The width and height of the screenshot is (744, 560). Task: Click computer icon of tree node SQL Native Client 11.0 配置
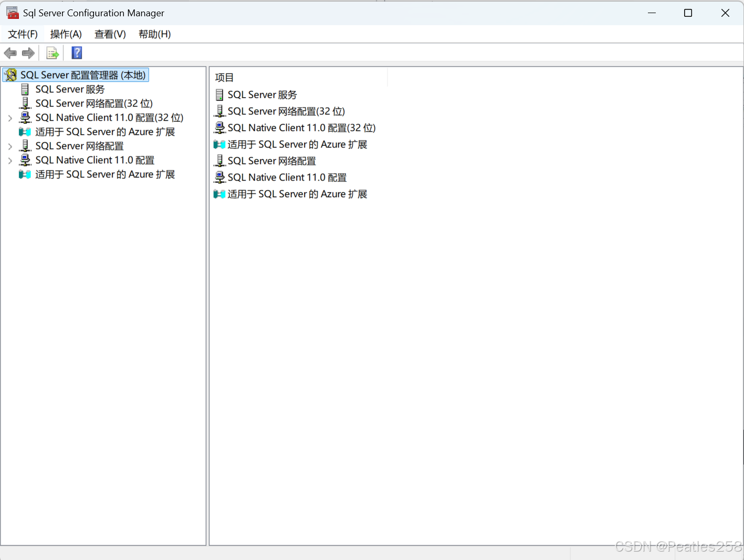click(25, 160)
